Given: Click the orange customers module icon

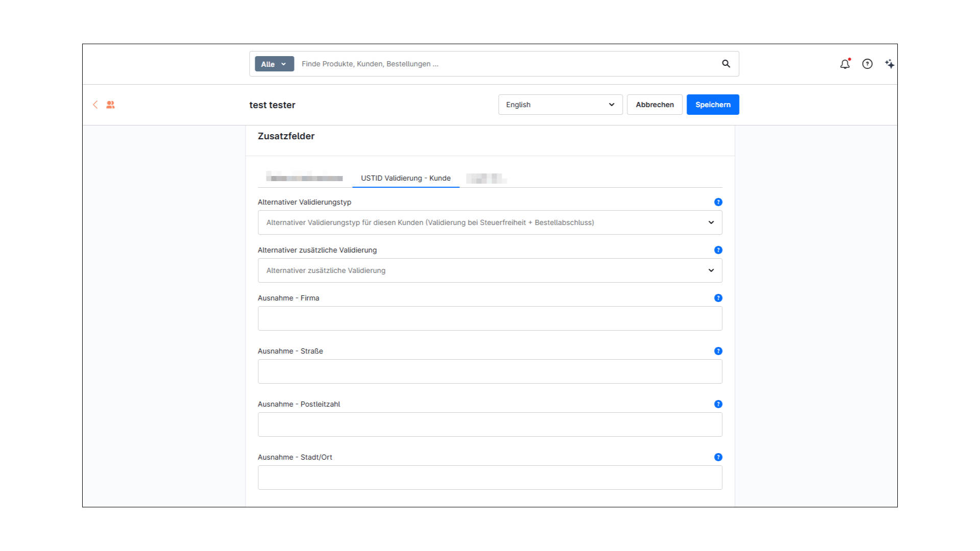Looking at the screenshot, I should 110,105.
